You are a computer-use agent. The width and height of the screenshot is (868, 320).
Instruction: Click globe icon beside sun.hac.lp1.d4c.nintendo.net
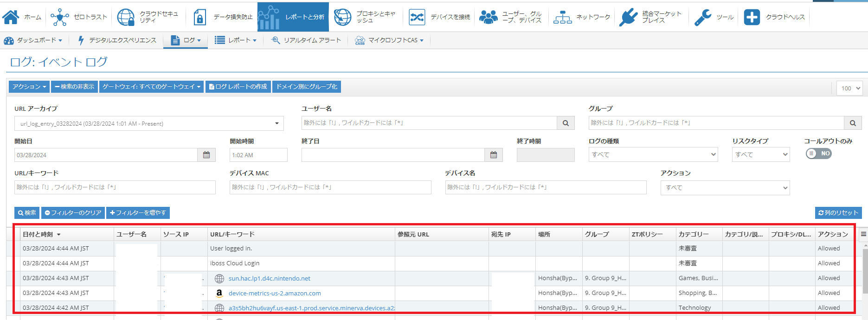click(219, 279)
